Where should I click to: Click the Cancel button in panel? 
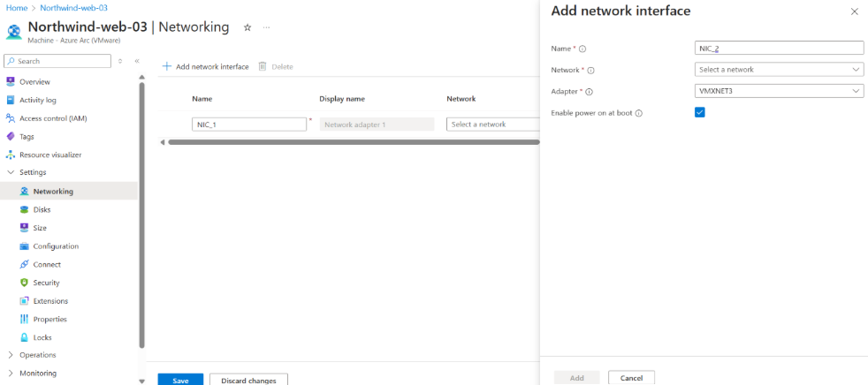point(631,378)
